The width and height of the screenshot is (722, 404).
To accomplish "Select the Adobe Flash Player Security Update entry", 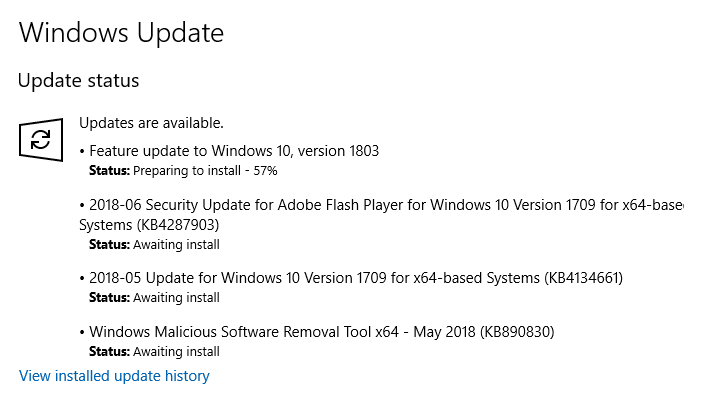I will [x=385, y=205].
